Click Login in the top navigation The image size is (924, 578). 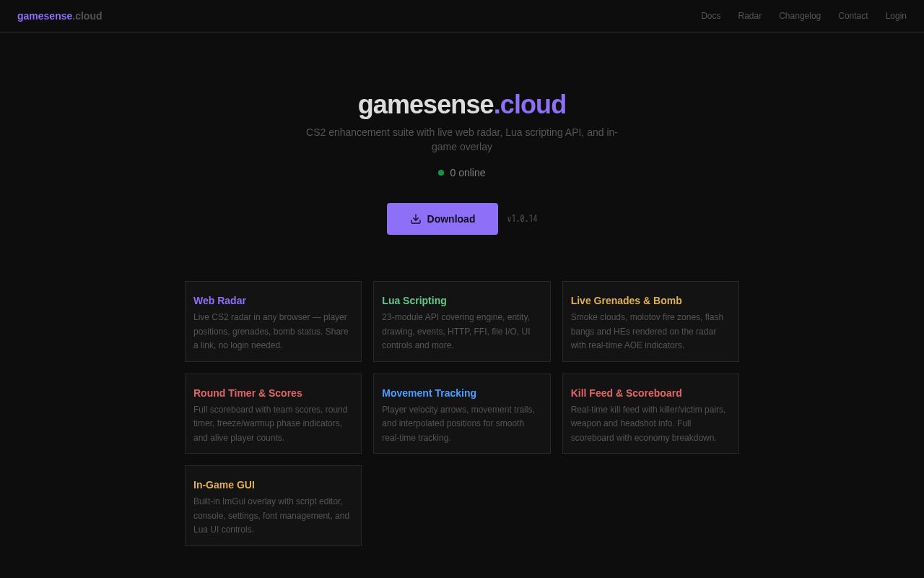tap(896, 16)
